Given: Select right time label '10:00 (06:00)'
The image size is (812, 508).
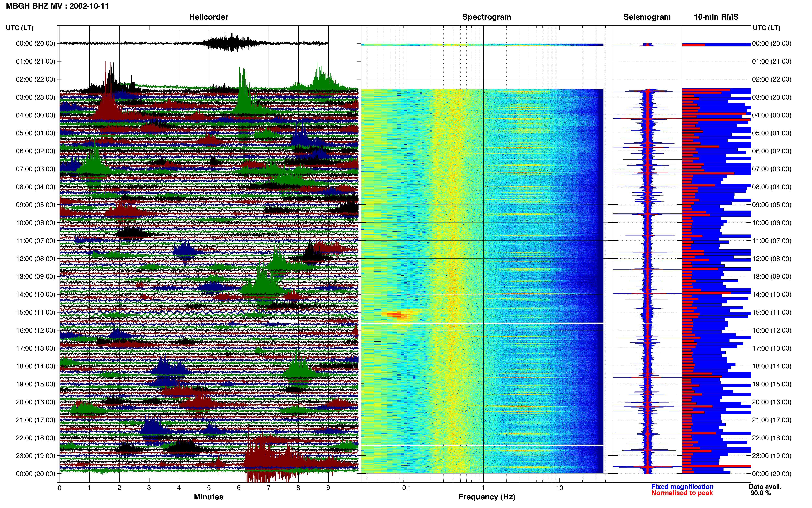Looking at the screenshot, I should point(772,223).
